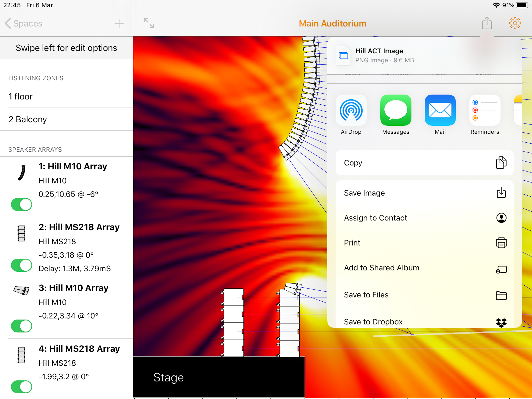Click the left subwoofer stack on stage
Viewport: 532px width, 399px height.
(x=233, y=322)
